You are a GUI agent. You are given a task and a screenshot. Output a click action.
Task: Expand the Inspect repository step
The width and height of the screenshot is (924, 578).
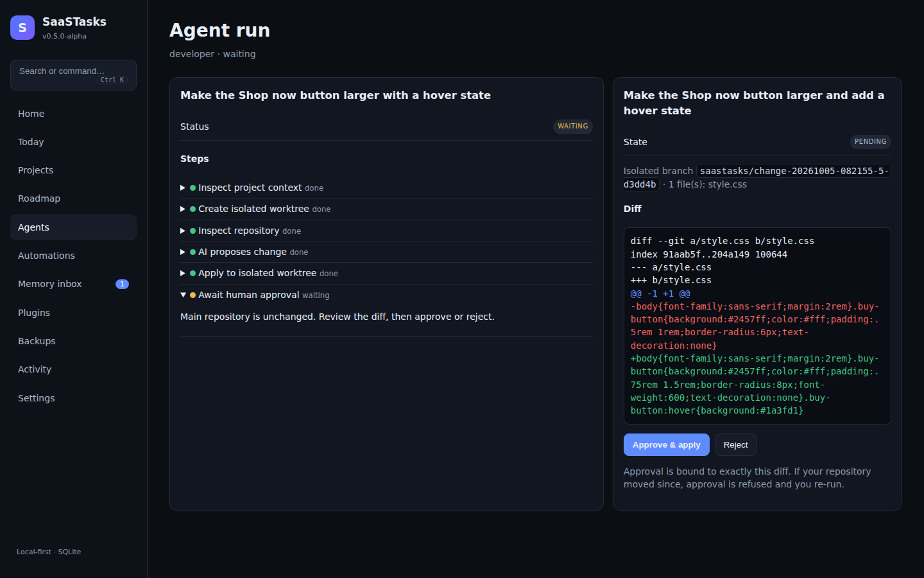point(386,231)
